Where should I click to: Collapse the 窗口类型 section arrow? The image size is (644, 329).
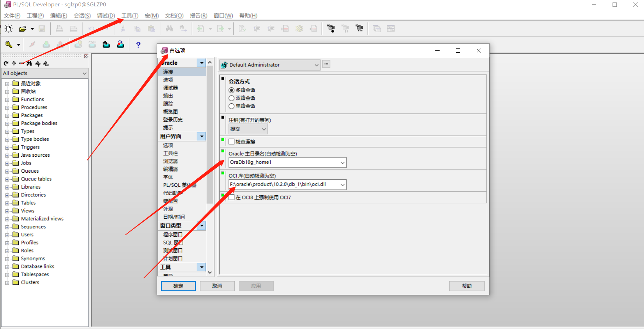(x=202, y=226)
